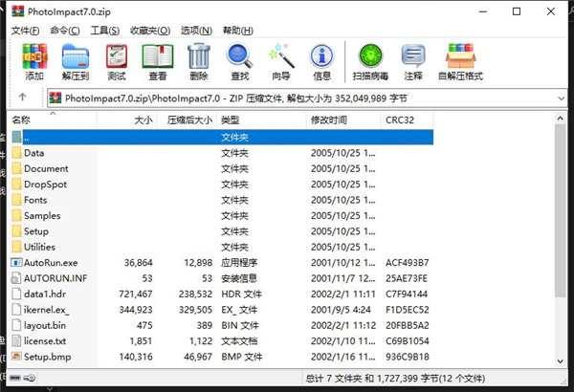This screenshot has width=574, height=392.
Task: Click packed size value 329,505
Action: [195, 310]
